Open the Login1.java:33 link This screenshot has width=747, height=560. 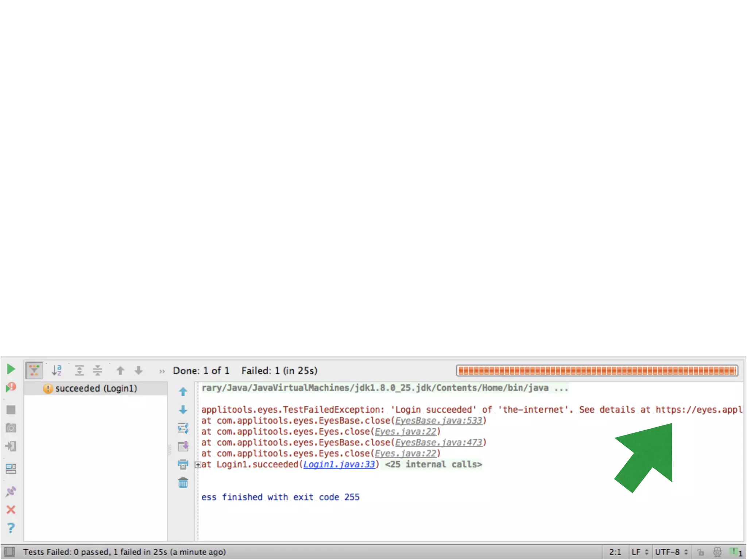339,464
